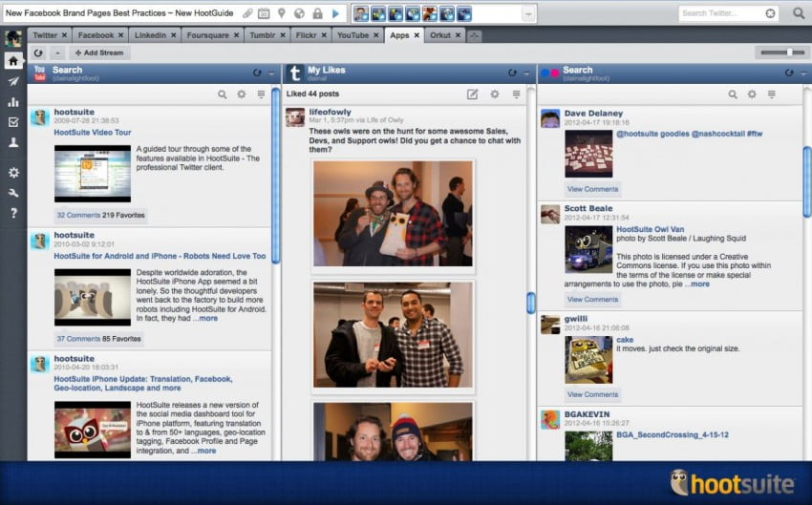Refresh all streams with toolbar refresh button
This screenshot has height=505, width=812.
tap(38, 53)
